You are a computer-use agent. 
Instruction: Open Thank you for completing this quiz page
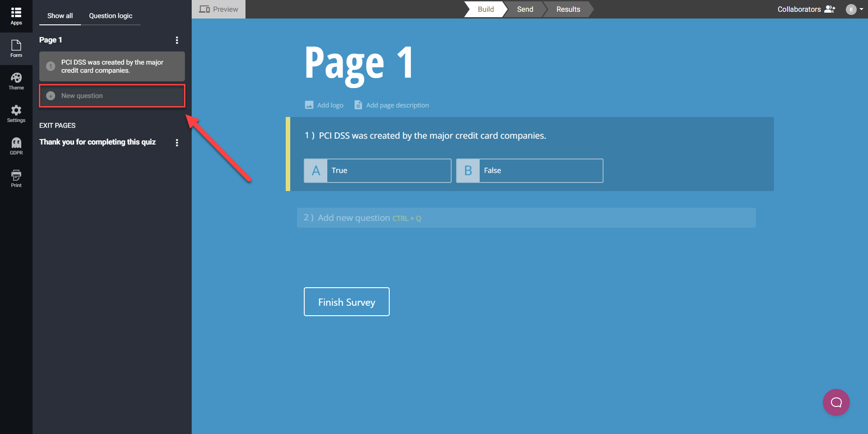coord(97,142)
